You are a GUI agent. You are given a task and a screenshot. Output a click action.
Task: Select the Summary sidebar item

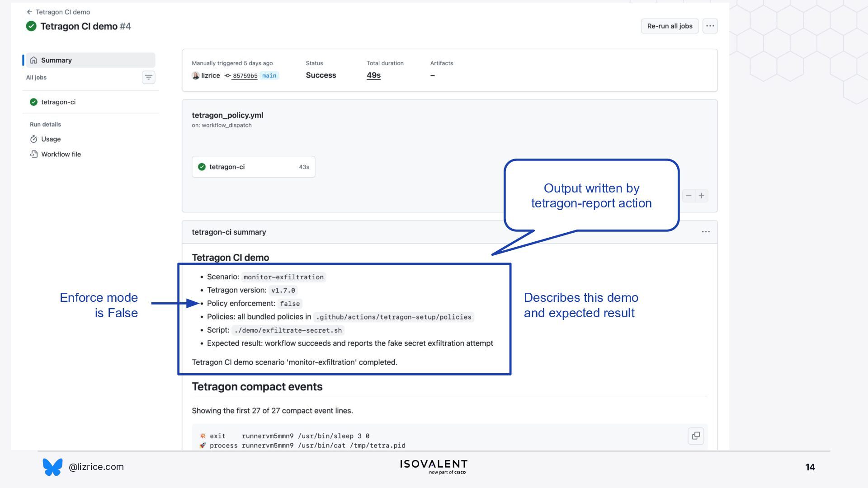pyautogui.click(x=90, y=60)
